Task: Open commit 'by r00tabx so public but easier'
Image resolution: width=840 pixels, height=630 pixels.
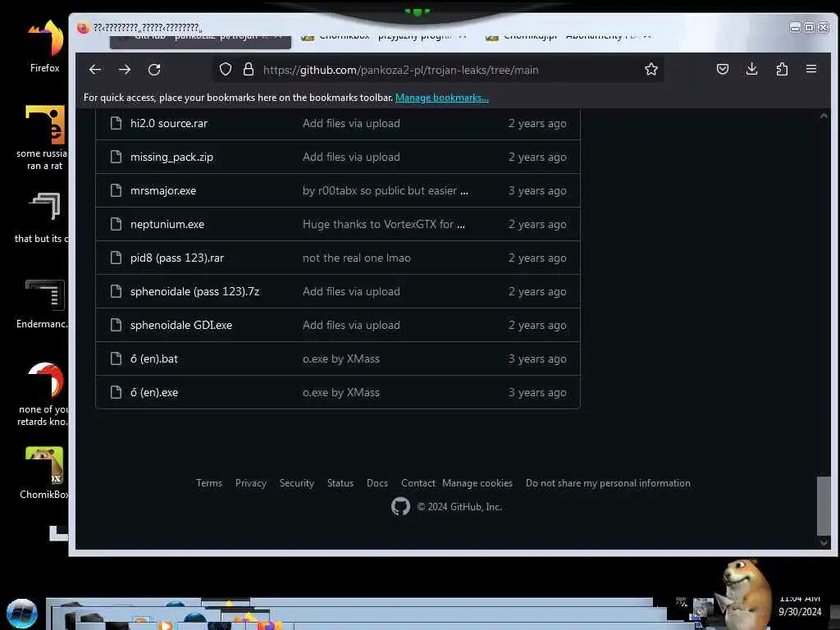Action: [386, 190]
